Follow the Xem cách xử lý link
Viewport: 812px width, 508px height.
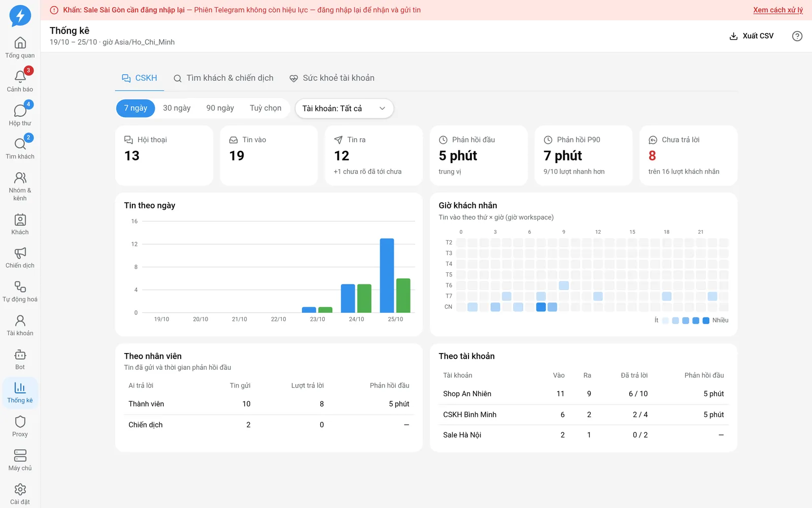(x=778, y=10)
